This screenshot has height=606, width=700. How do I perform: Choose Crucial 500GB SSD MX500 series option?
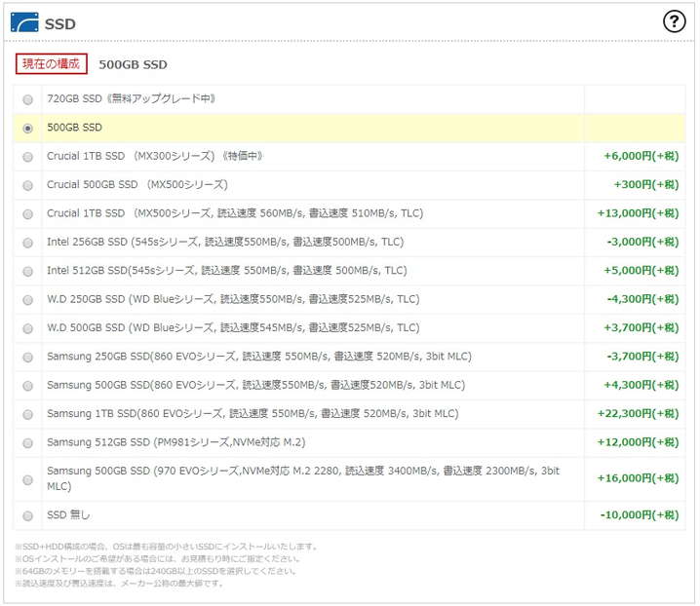coord(27,185)
